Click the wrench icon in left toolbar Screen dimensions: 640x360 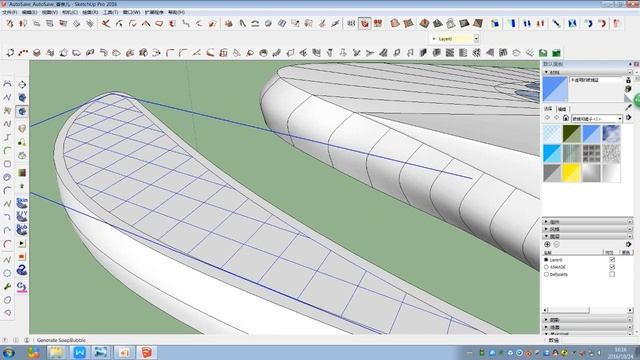click(x=7, y=287)
